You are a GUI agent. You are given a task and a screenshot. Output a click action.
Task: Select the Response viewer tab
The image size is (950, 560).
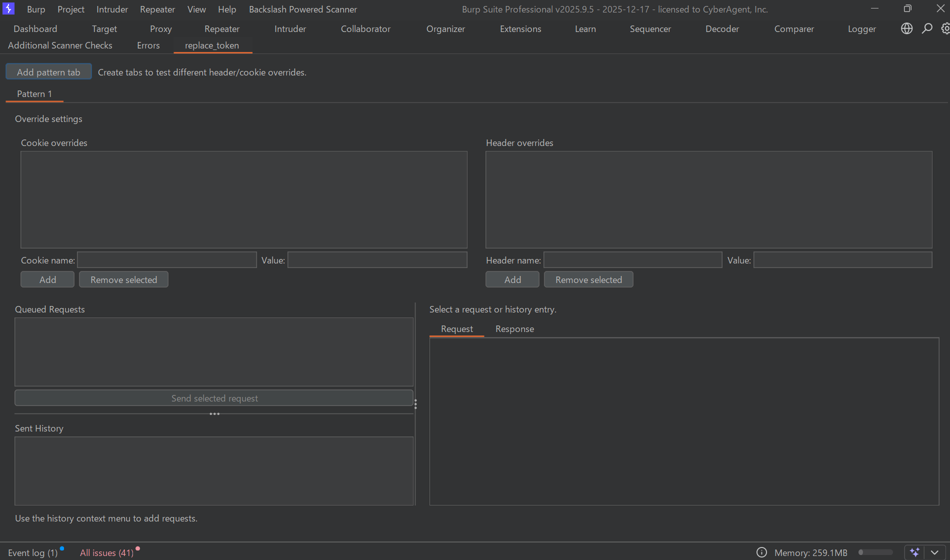pyautogui.click(x=514, y=328)
